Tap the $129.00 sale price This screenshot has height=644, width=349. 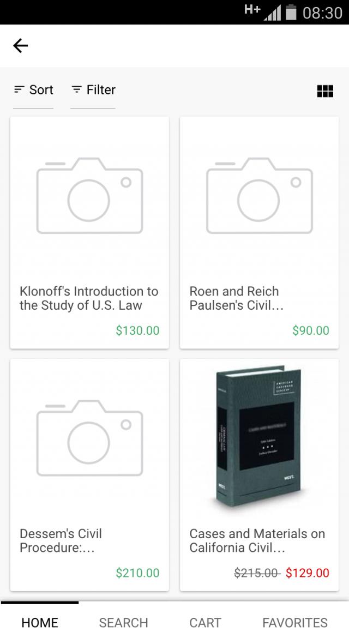coord(308,573)
